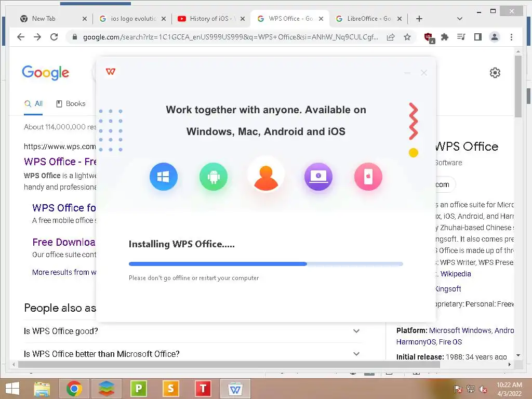Image resolution: width=532 pixels, height=399 pixels.
Task: Open the Windows Start button
Action: coord(12,389)
